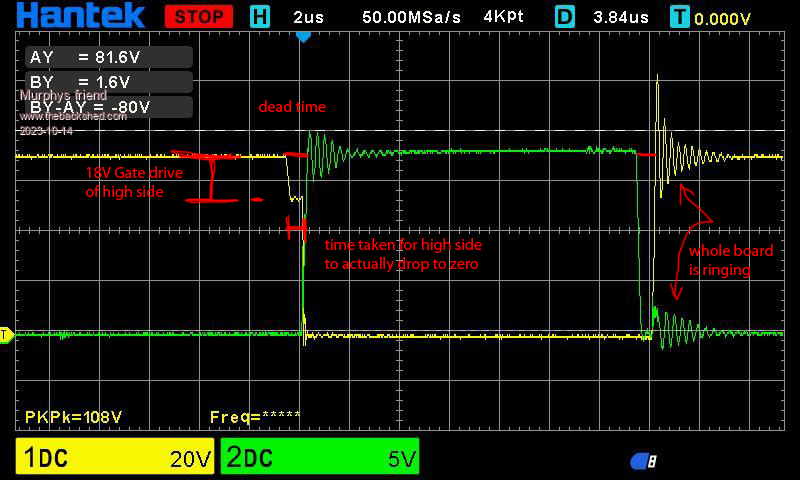Viewport: 800px width, 480px height.
Task: Click the Hantek logo
Action: pos(80,15)
